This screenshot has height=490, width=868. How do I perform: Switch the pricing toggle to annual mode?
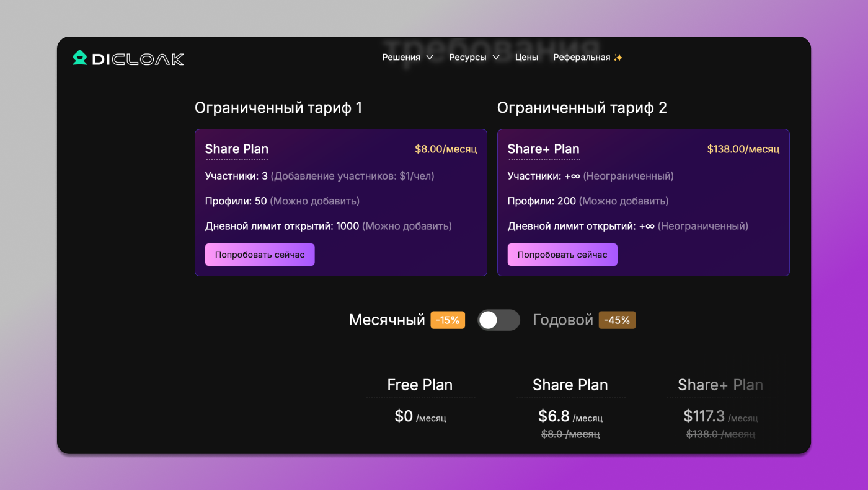point(498,320)
